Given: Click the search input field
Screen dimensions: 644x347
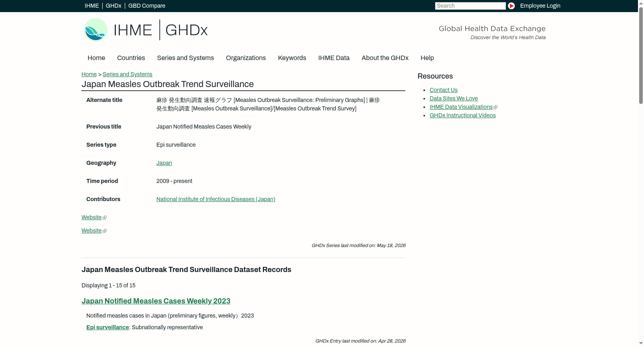Looking at the screenshot, I should (470, 6).
